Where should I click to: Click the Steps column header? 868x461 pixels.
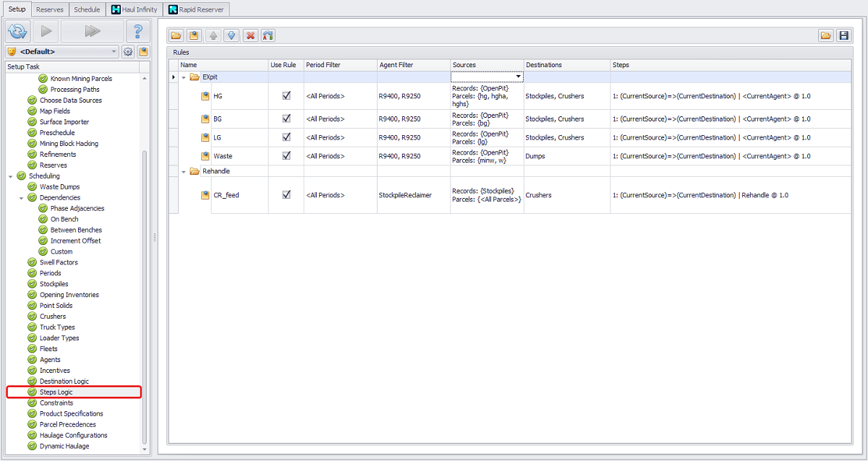click(621, 65)
